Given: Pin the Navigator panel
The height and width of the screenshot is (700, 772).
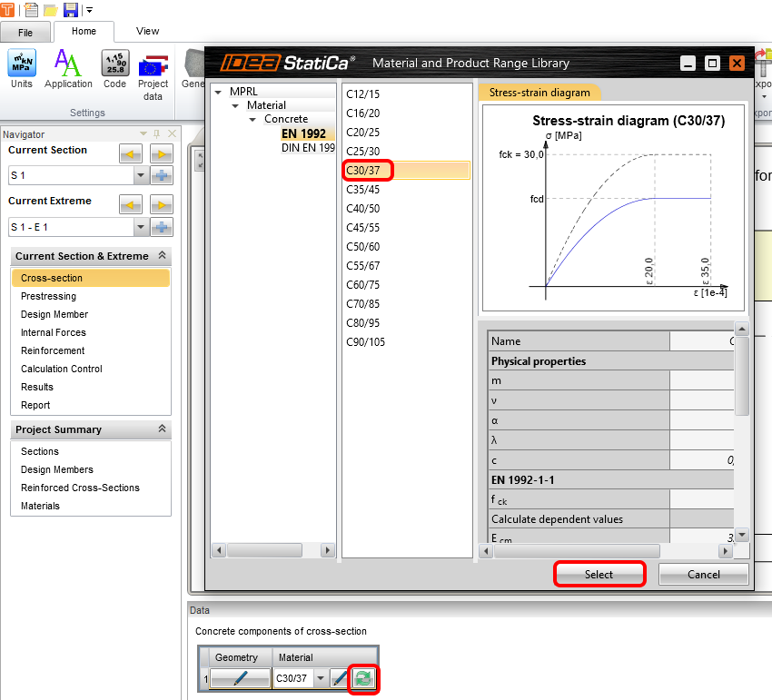Looking at the screenshot, I should (155, 134).
